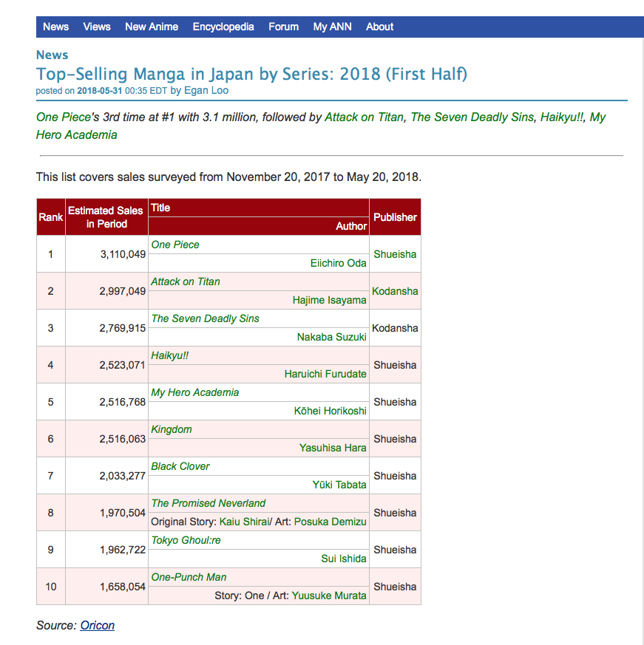
Task: Click One Piece link in summary
Action: 64,117
